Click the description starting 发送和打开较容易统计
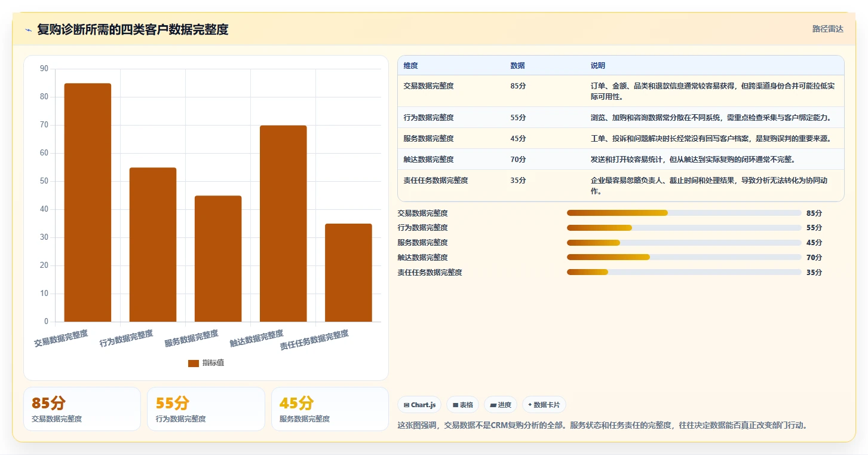868x455 pixels. [692, 160]
